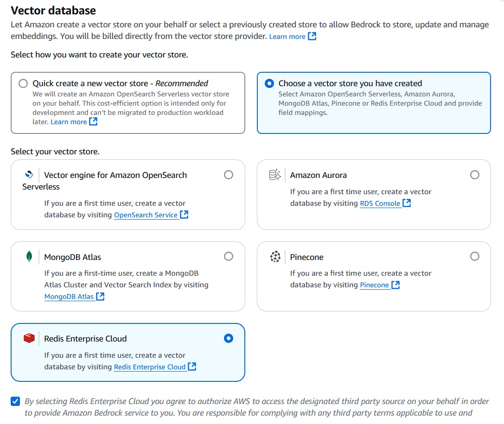Click external link icon next to Pinecone link
Image resolution: width=504 pixels, height=424 pixels.
click(395, 285)
